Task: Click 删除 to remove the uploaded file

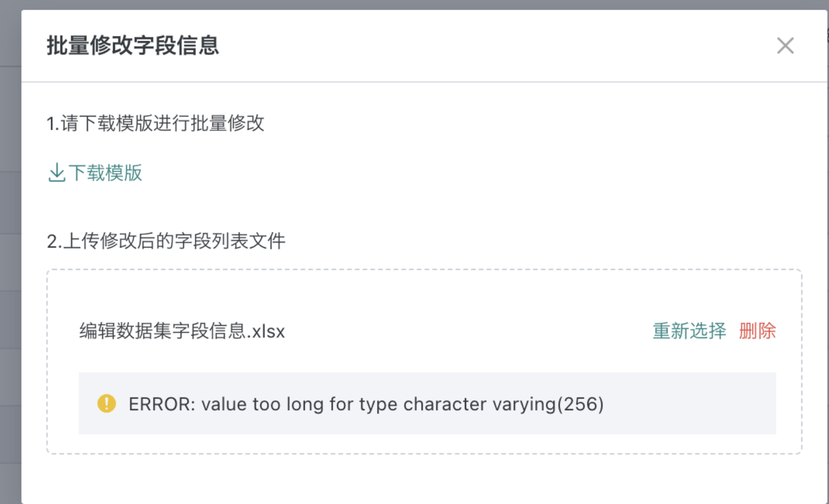Action: 758,331
